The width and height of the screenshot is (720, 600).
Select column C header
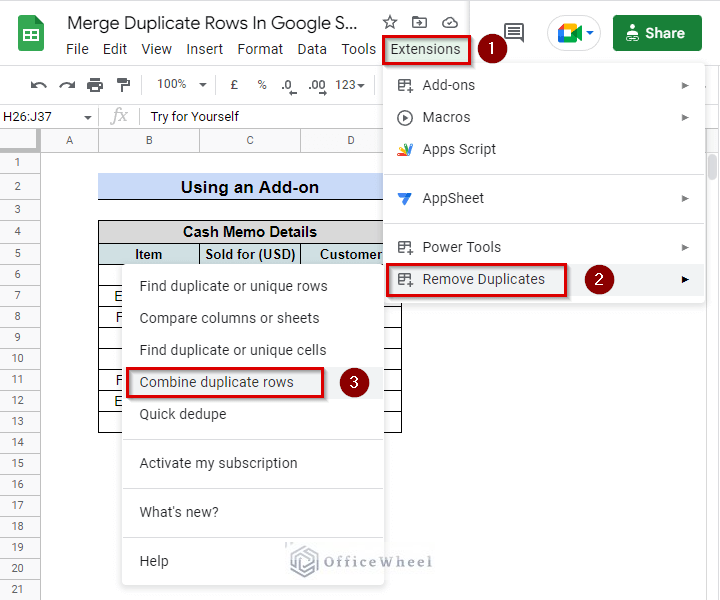pyautogui.click(x=250, y=140)
